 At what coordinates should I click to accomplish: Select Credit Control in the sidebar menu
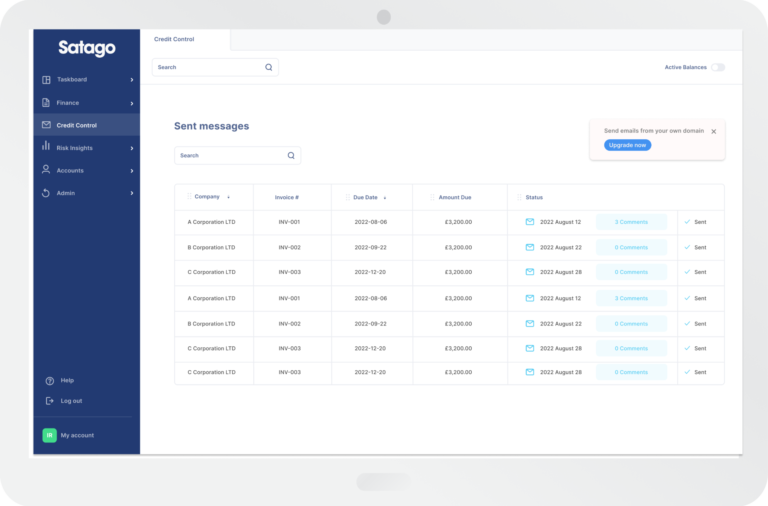77,125
